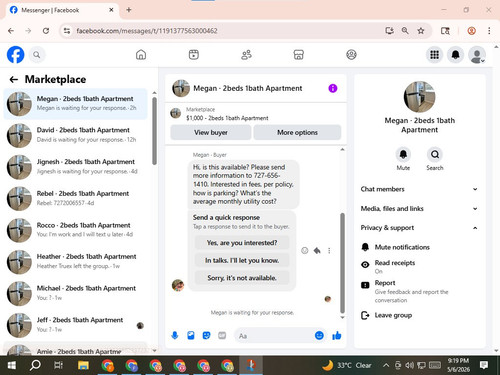The image size is (500, 375).
Task: Open Michael's 2beds 1bath Apartment chat
Action: pos(75,293)
